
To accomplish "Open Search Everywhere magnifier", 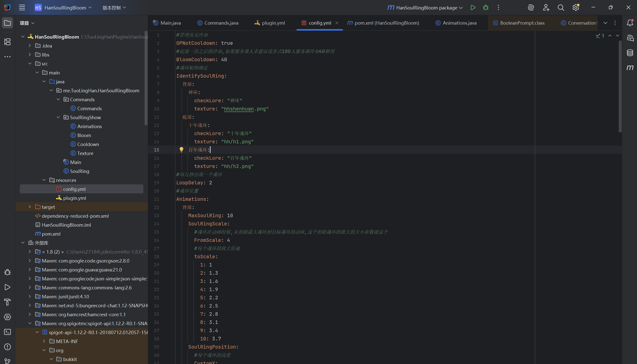I will [561, 7].
